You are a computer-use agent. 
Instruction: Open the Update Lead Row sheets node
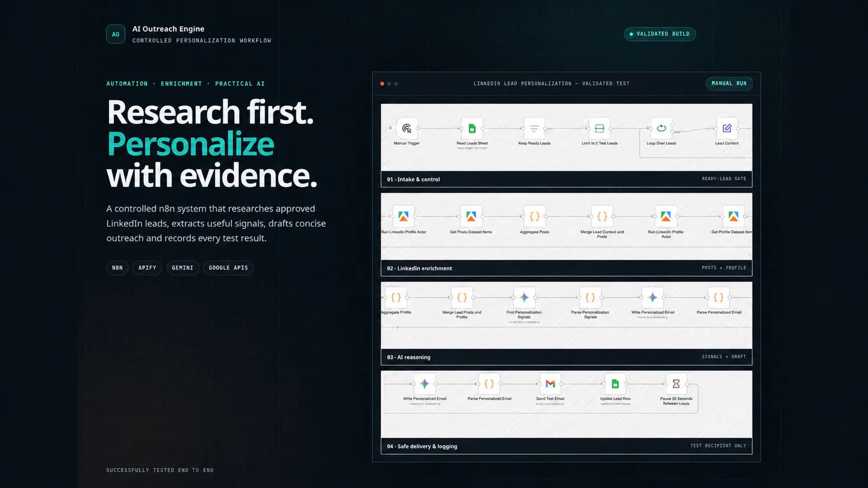[615, 384]
